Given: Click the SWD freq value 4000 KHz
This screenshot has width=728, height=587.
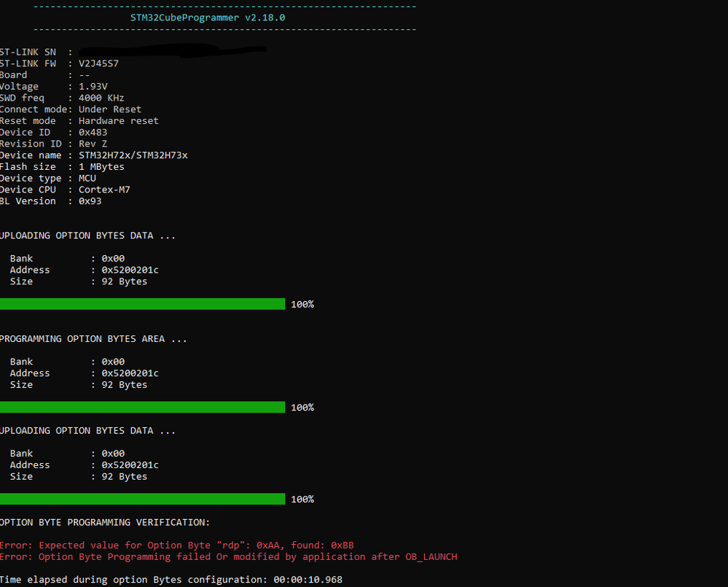Looking at the screenshot, I should coord(101,98).
